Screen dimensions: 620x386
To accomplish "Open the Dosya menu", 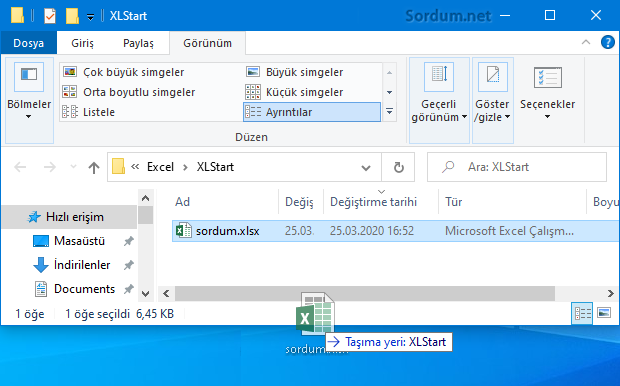I will tap(28, 43).
